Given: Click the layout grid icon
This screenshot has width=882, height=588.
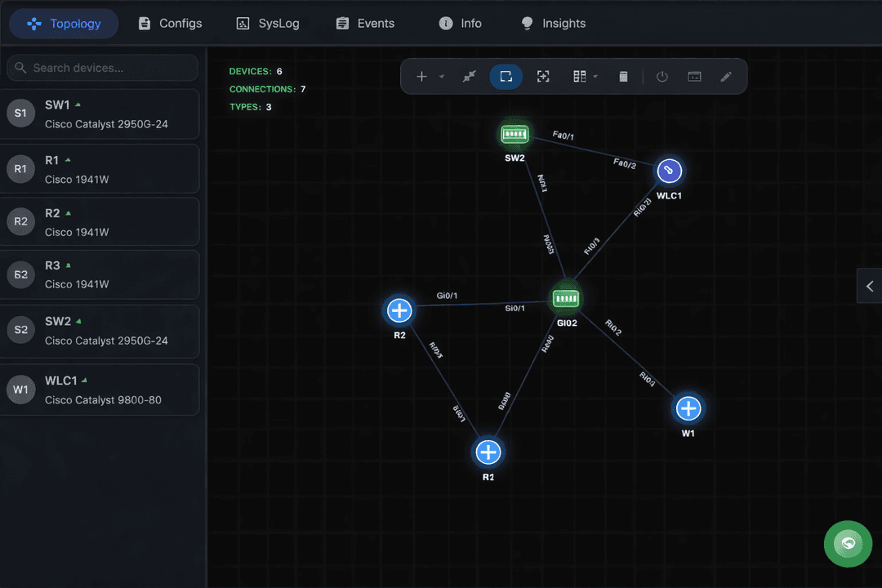Looking at the screenshot, I should (579, 77).
